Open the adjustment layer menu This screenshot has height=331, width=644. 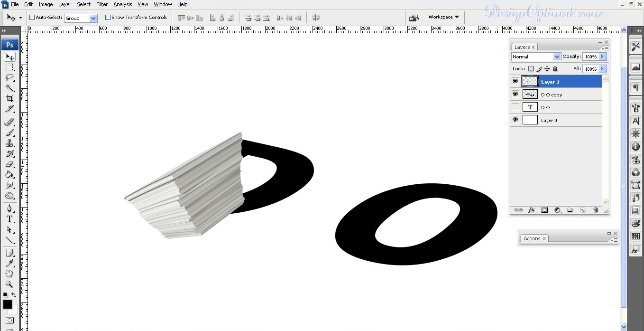tap(558, 210)
